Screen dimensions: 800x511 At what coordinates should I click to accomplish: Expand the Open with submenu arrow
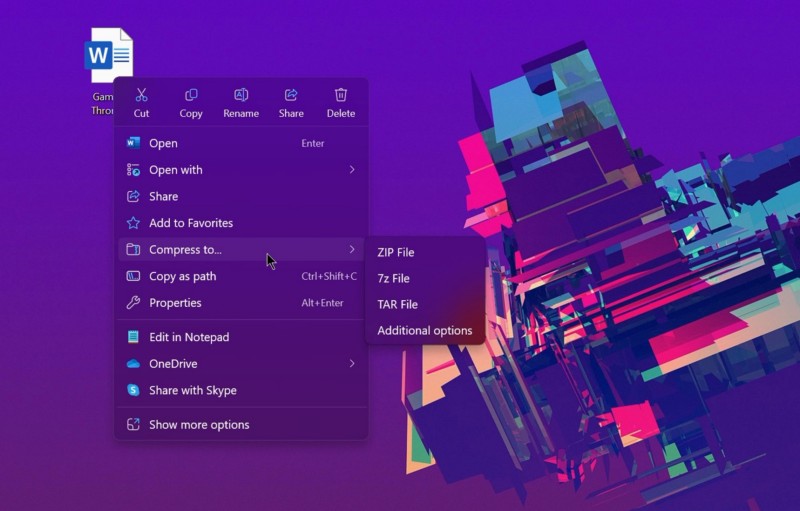click(x=352, y=169)
